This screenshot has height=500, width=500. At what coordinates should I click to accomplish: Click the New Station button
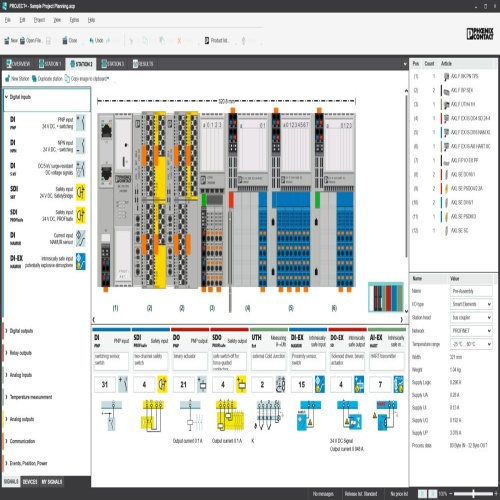pos(17,79)
